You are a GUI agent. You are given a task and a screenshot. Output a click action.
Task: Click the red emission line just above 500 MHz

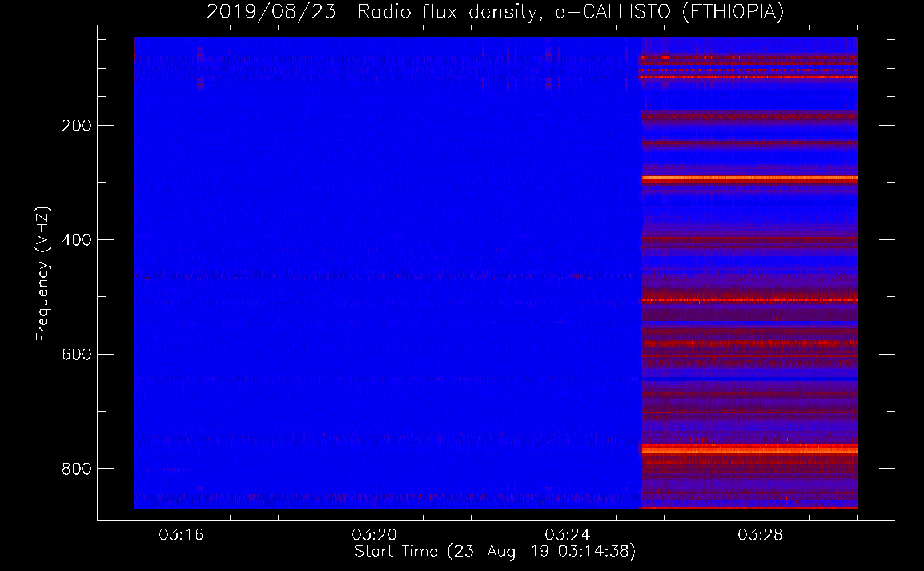(749, 300)
